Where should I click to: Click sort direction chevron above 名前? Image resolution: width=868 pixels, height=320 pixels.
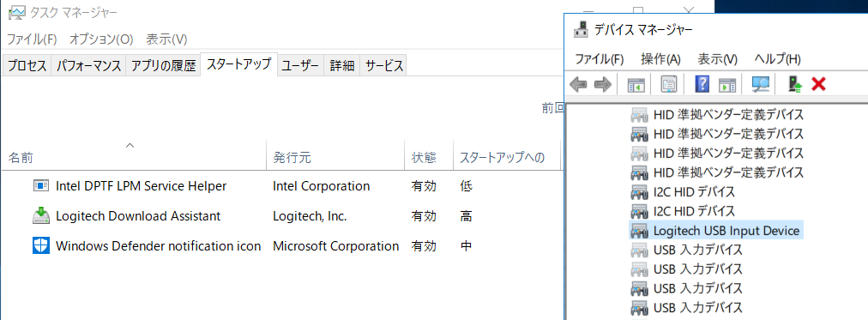[x=130, y=146]
